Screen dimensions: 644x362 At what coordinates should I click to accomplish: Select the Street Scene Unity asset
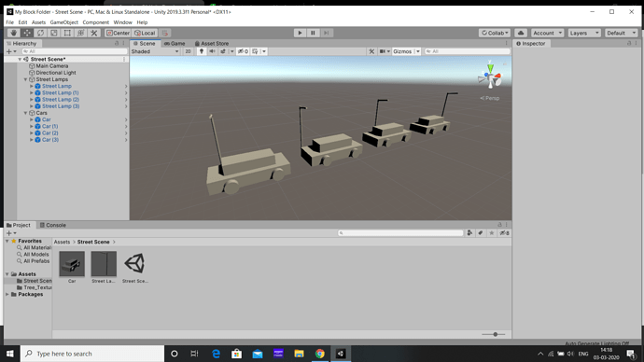(135, 268)
